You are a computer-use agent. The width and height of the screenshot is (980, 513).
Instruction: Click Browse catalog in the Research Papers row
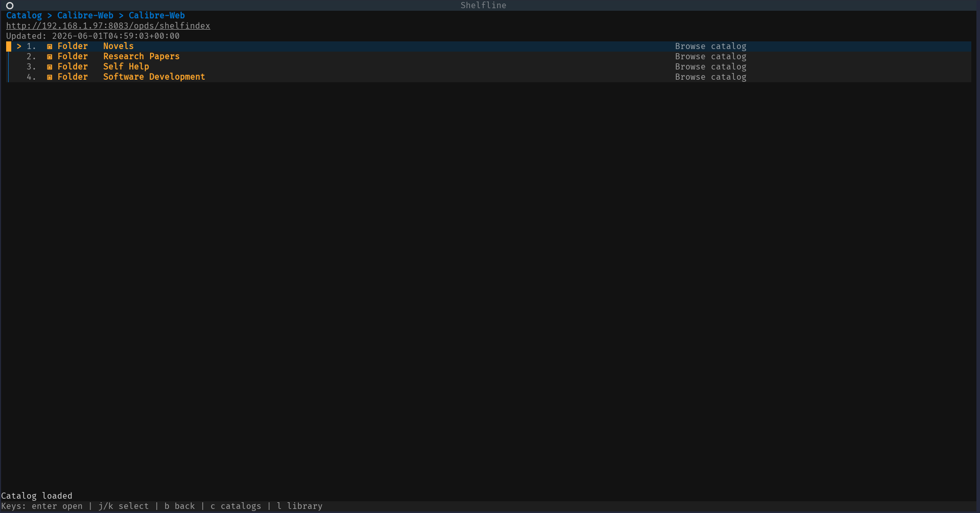pyautogui.click(x=711, y=56)
